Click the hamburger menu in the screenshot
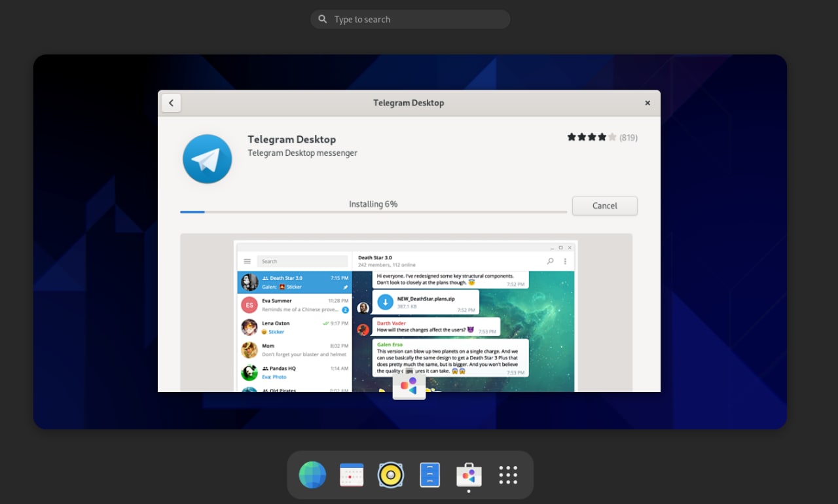 pos(247,261)
